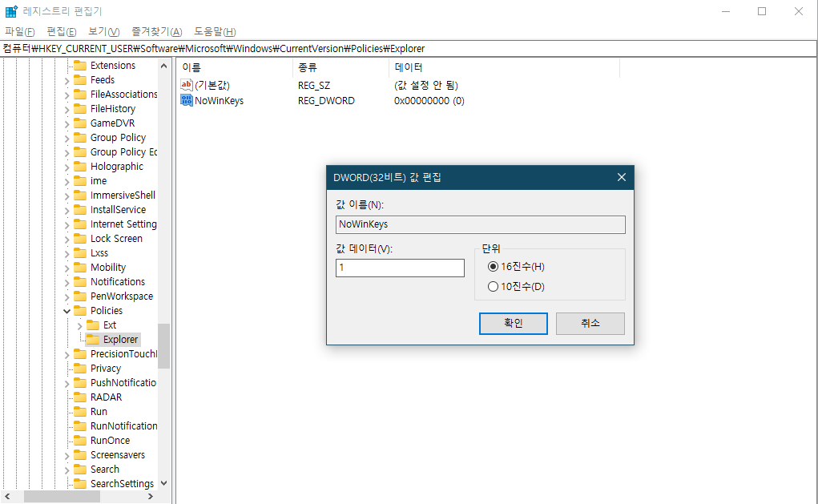Select the RunNotification tree key
The width and height of the screenshot is (818, 504).
click(123, 426)
